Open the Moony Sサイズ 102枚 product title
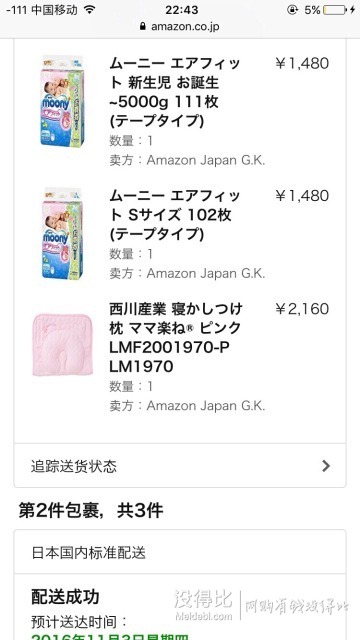The width and height of the screenshot is (360, 640). tap(175, 215)
